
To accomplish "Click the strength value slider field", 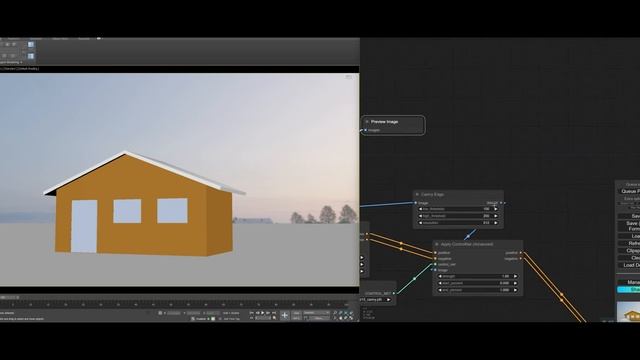I will [x=478, y=276].
